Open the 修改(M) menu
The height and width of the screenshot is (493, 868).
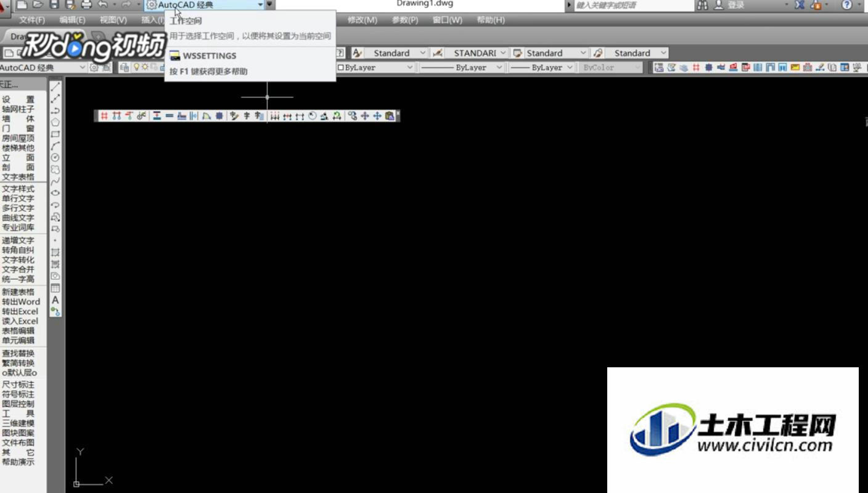click(x=362, y=20)
